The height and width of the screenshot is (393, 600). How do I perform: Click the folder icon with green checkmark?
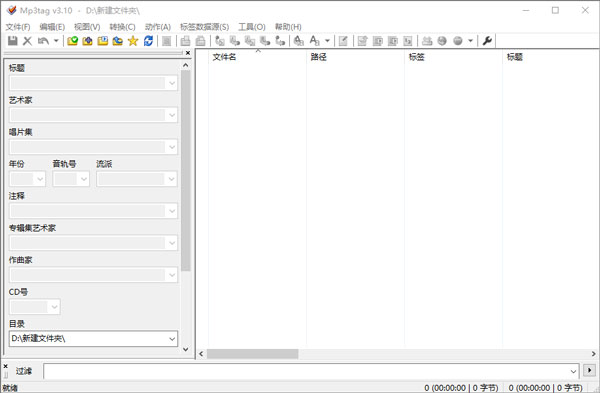[72, 41]
